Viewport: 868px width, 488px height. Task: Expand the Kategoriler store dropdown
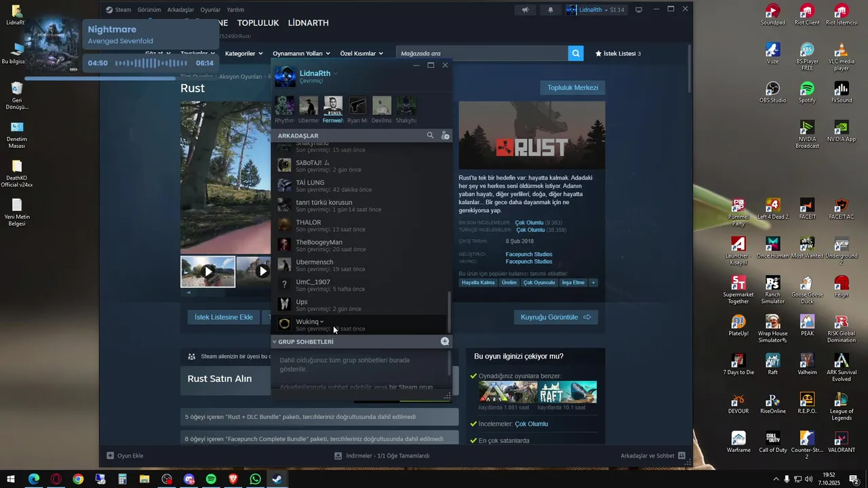tap(243, 54)
